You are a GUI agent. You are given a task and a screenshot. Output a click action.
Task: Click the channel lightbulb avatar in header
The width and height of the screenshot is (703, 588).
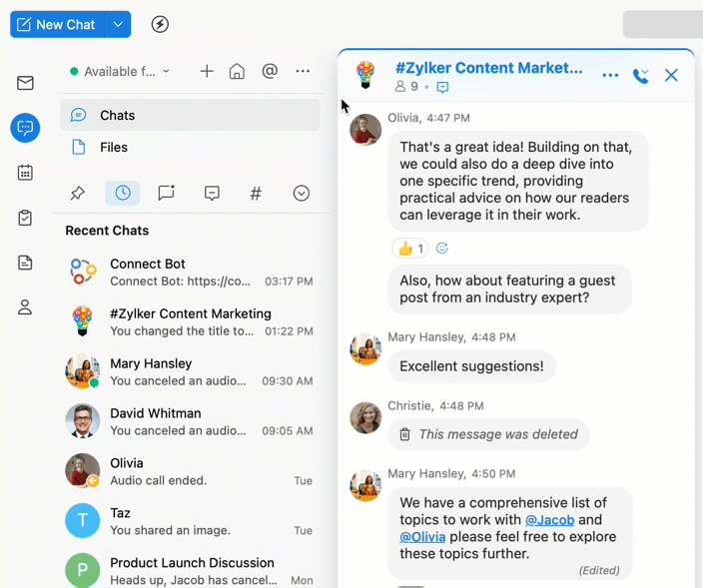(365, 75)
